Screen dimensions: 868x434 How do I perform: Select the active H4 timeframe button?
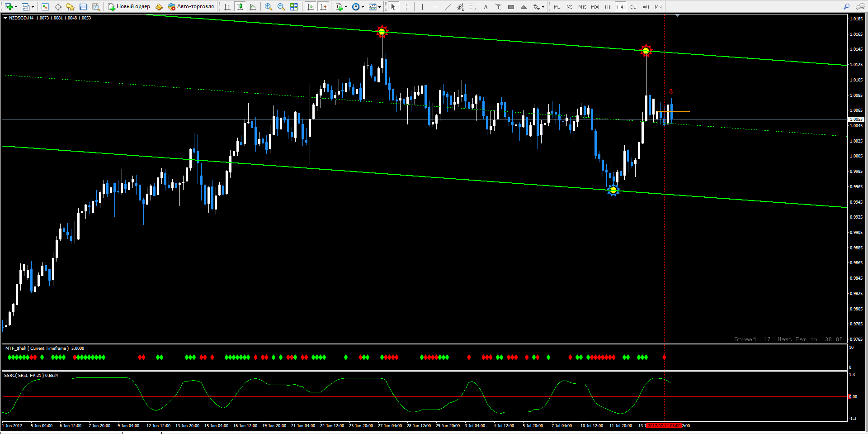pos(620,7)
